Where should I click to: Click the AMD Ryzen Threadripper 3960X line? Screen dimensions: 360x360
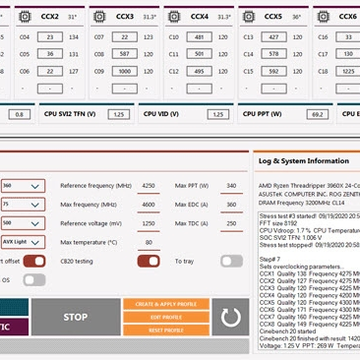[309, 186]
